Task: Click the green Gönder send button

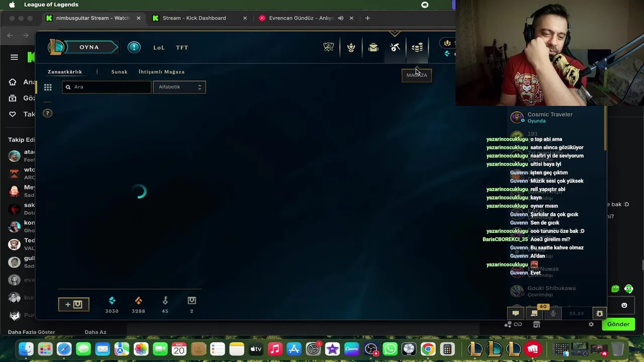Action: pos(618,324)
